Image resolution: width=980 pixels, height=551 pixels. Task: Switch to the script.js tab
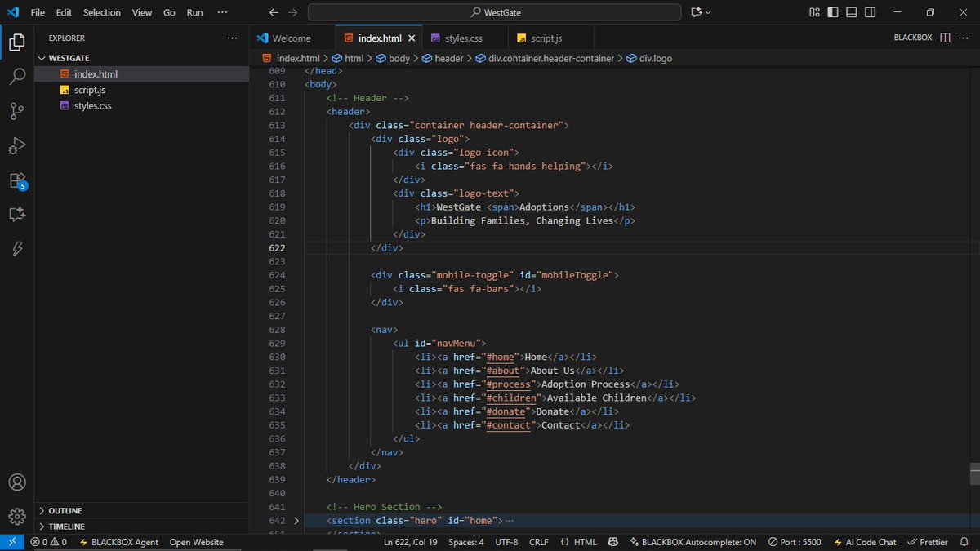pos(546,38)
